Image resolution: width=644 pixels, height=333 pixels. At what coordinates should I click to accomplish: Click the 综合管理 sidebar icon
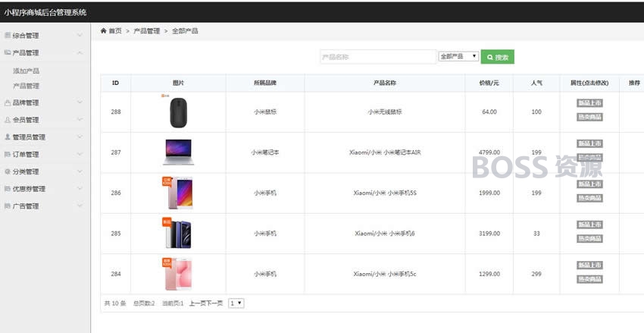pos(8,36)
